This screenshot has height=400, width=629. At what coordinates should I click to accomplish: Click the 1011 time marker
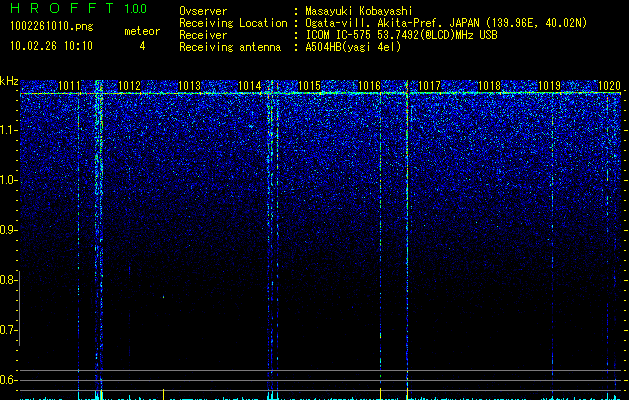[69, 86]
